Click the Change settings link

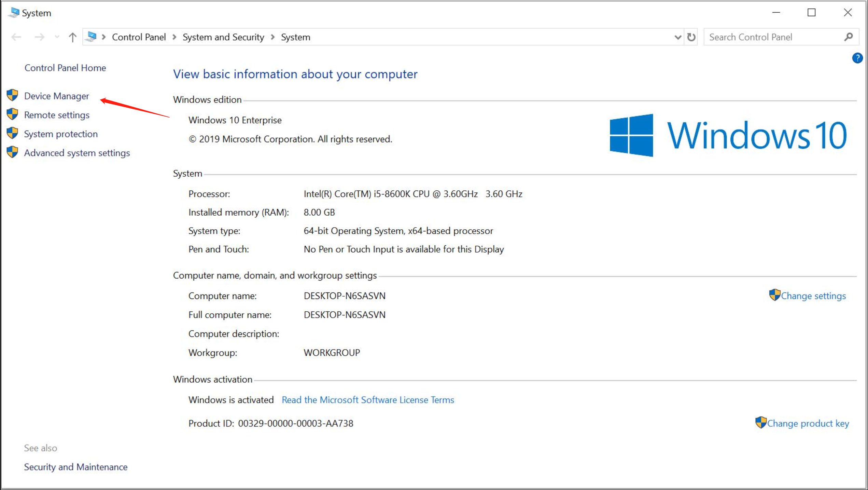[x=813, y=296]
